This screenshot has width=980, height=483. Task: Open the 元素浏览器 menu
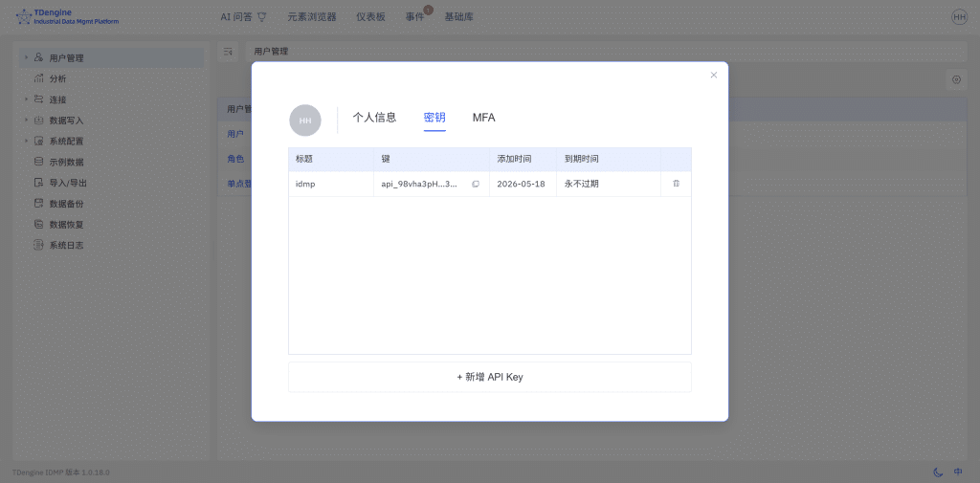(312, 17)
